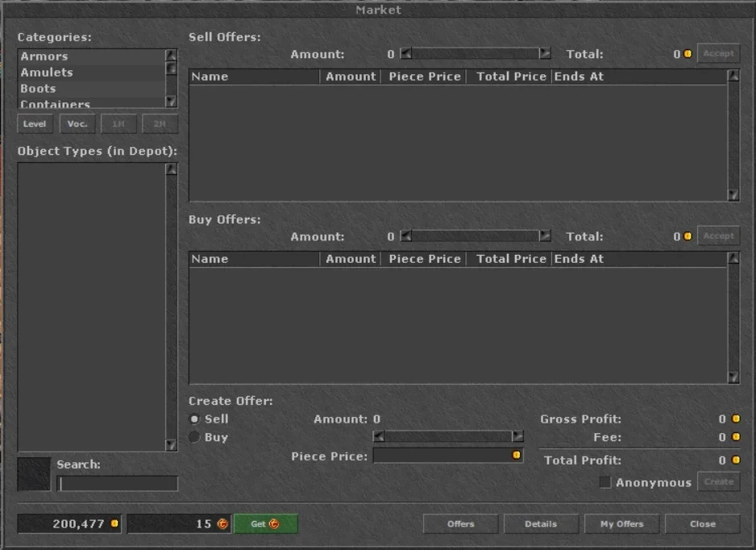Image resolution: width=756 pixels, height=550 pixels.
Task: Click gold coin in Piece Price field
Action: 517,455
